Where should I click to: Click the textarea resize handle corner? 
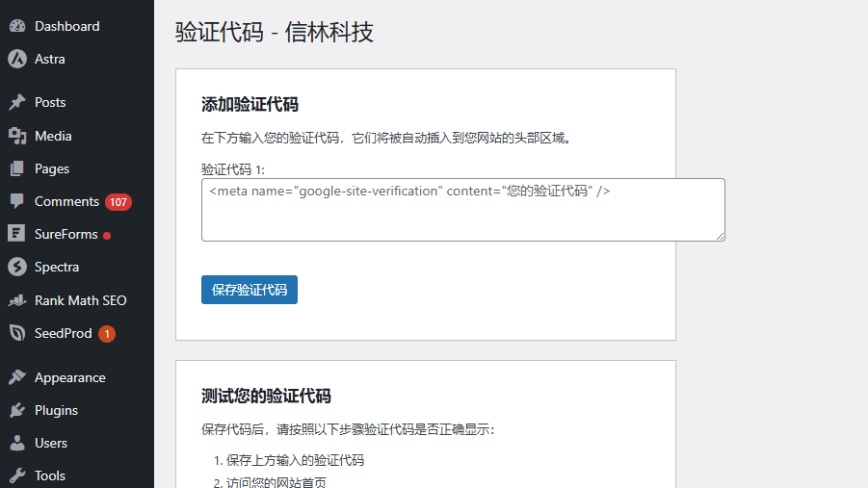720,236
